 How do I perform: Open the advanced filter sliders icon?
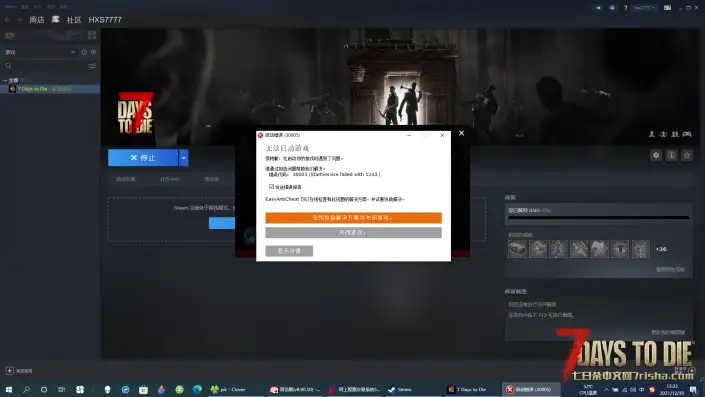point(92,66)
